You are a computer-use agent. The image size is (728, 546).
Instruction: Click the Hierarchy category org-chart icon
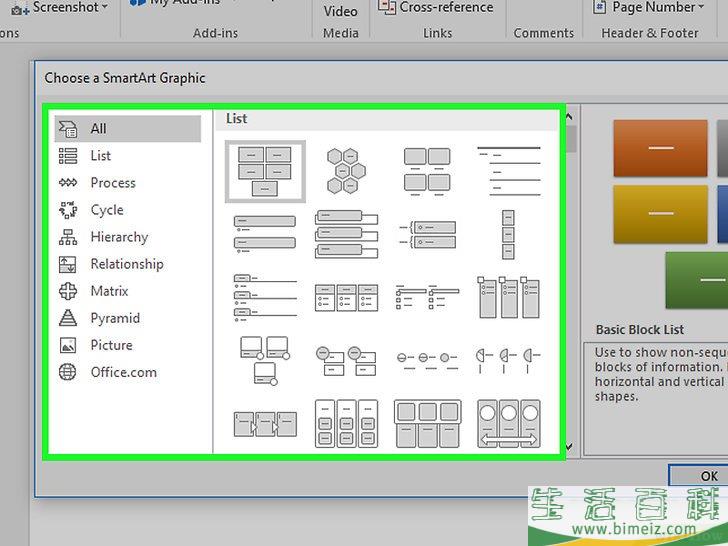[68, 237]
